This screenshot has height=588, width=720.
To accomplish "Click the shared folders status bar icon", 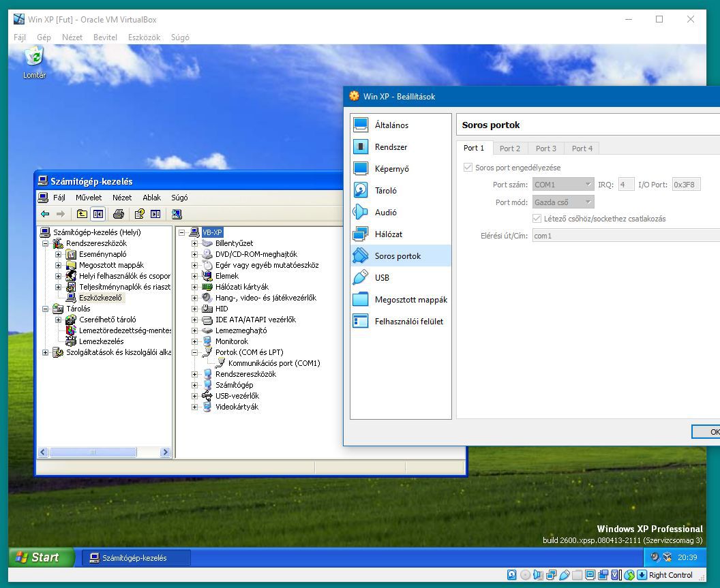I will (x=577, y=574).
